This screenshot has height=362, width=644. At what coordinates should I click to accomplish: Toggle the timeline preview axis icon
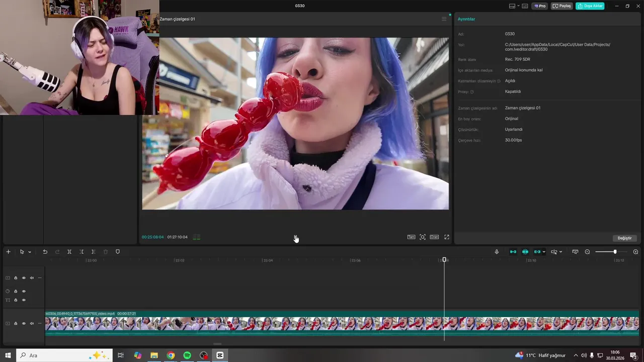tap(554, 252)
